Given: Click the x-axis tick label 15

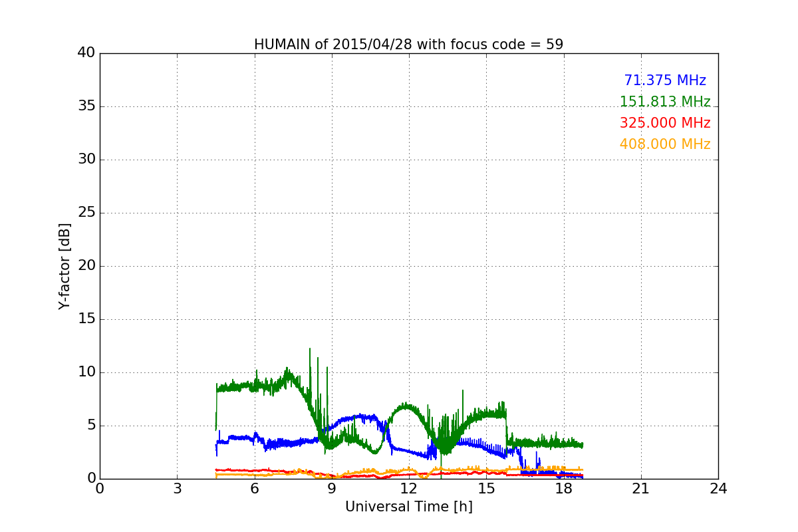Looking at the screenshot, I should [486, 489].
